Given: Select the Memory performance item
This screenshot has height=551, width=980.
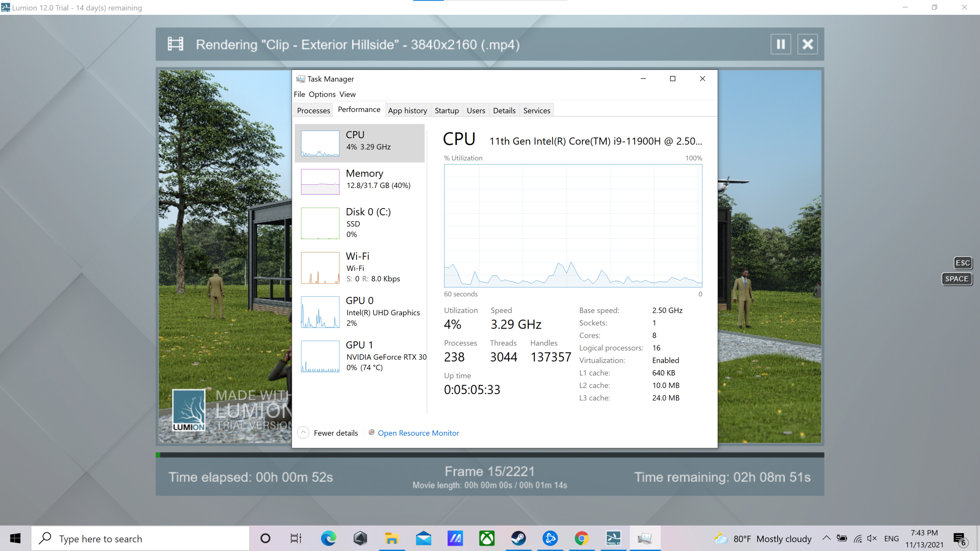Looking at the screenshot, I should point(359,181).
